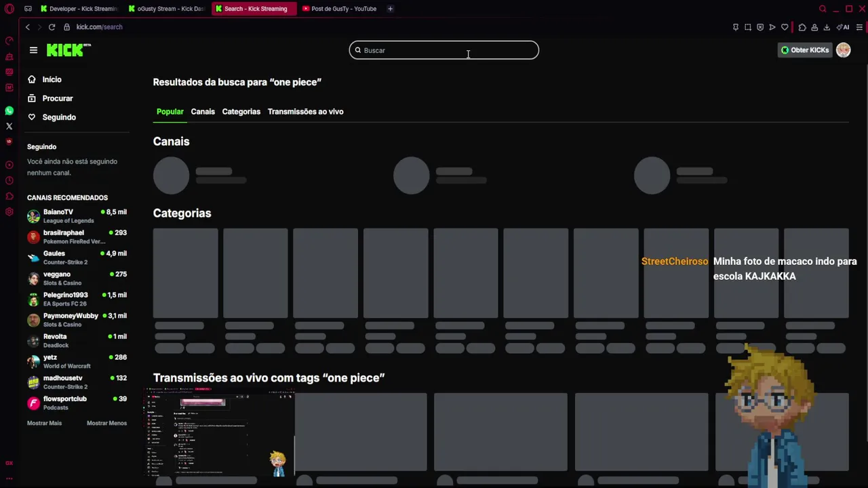
Task: Click the send flow arrow icon
Action: pos(772,27)
